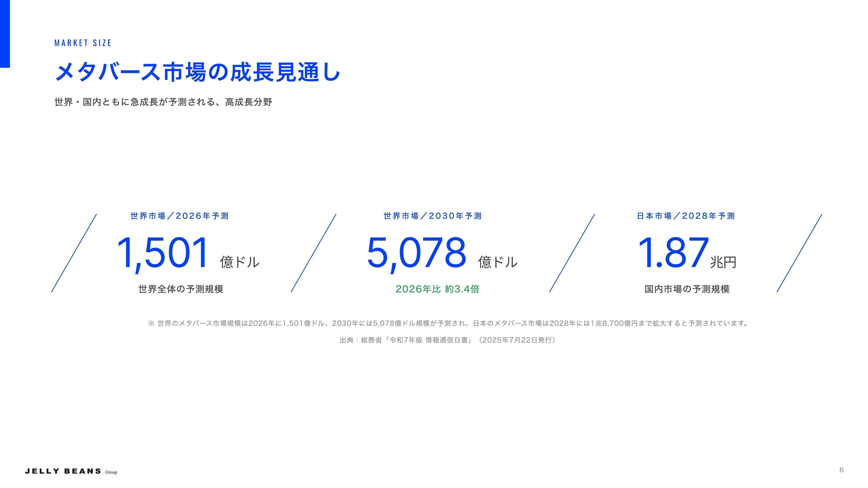The height and width of the screenshot is (488, 868).
Task: Click the 出典 総務省 source citation line
Action: (x=448, y=340)
